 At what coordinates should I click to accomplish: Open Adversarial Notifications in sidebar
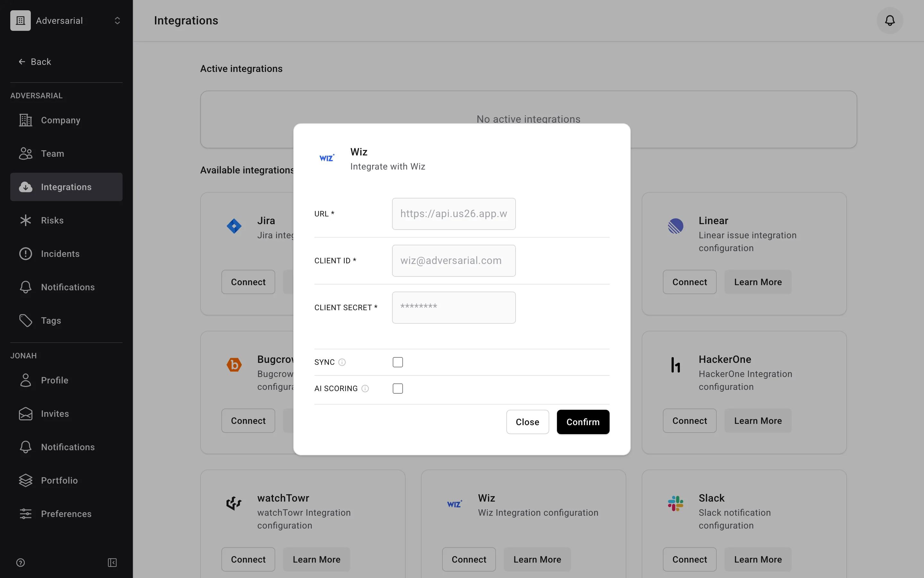66,287
